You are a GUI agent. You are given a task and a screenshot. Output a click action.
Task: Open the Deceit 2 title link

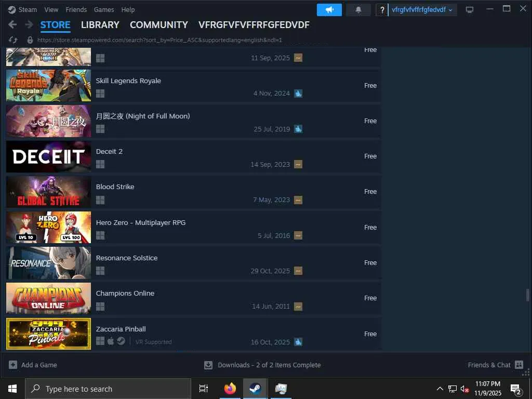coord(109,151)
